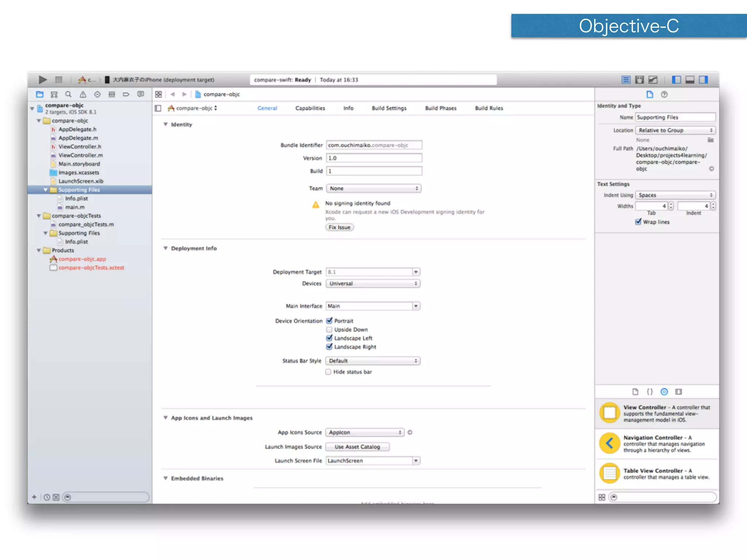Show the Breakpoint navigator
Screen dimensions: 747x560
(x=126, y=94)
